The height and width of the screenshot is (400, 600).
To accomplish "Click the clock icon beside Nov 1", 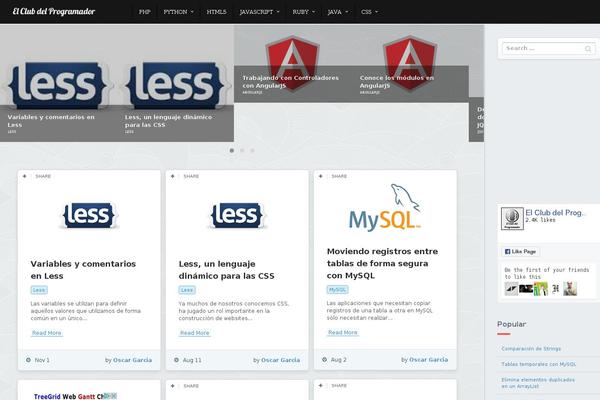I will pos(28,360).
